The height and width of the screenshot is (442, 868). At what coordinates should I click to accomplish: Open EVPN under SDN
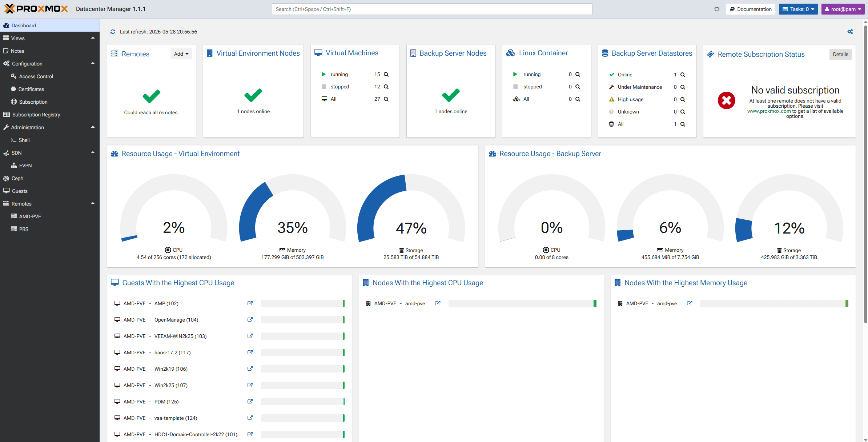[x=50, y=166]
